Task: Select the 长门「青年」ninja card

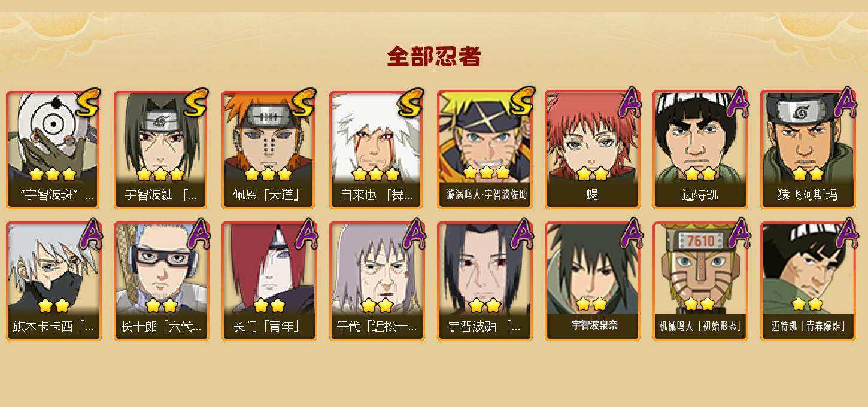Action: point(269,281)
